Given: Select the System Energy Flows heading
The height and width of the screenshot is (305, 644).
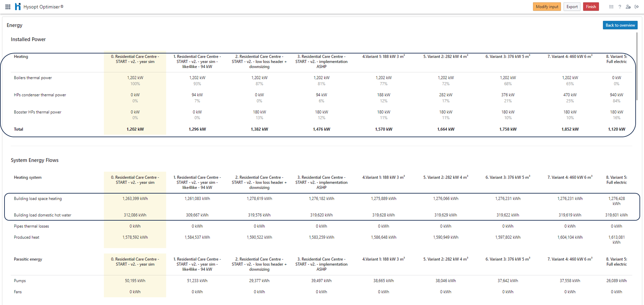Looking at the screenshot, I should click(34, 160).
